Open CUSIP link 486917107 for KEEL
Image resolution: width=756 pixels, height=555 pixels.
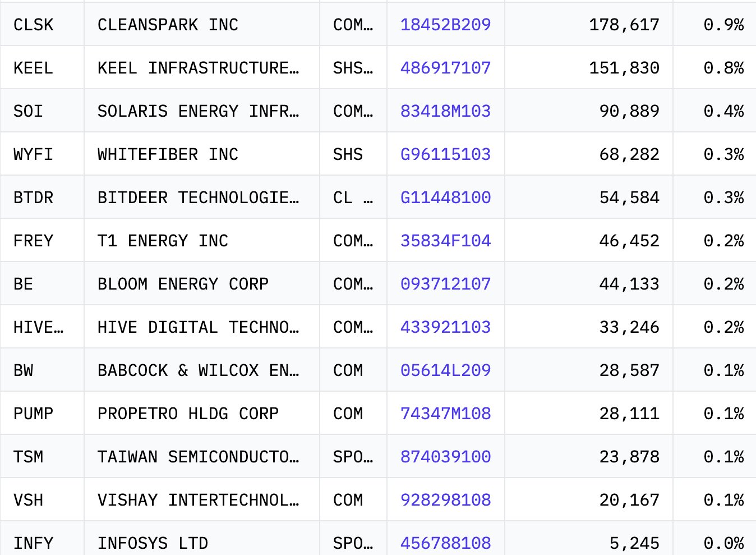click(445, 68)
